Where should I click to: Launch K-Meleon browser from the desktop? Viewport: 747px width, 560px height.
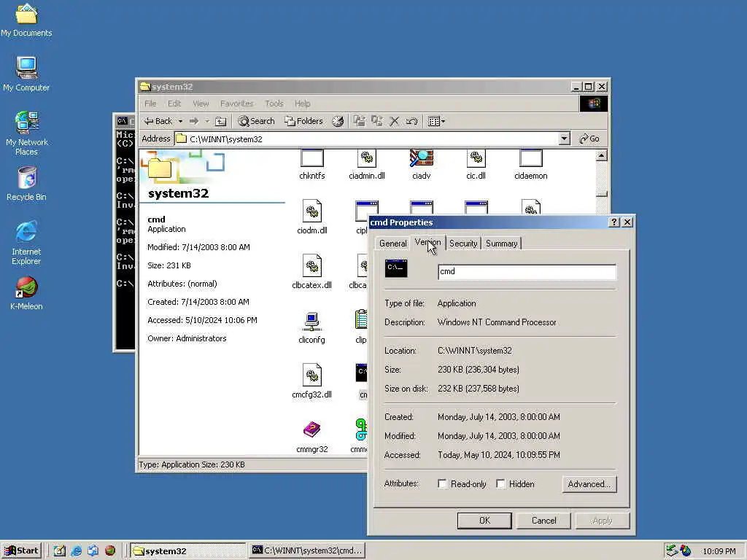26,293
